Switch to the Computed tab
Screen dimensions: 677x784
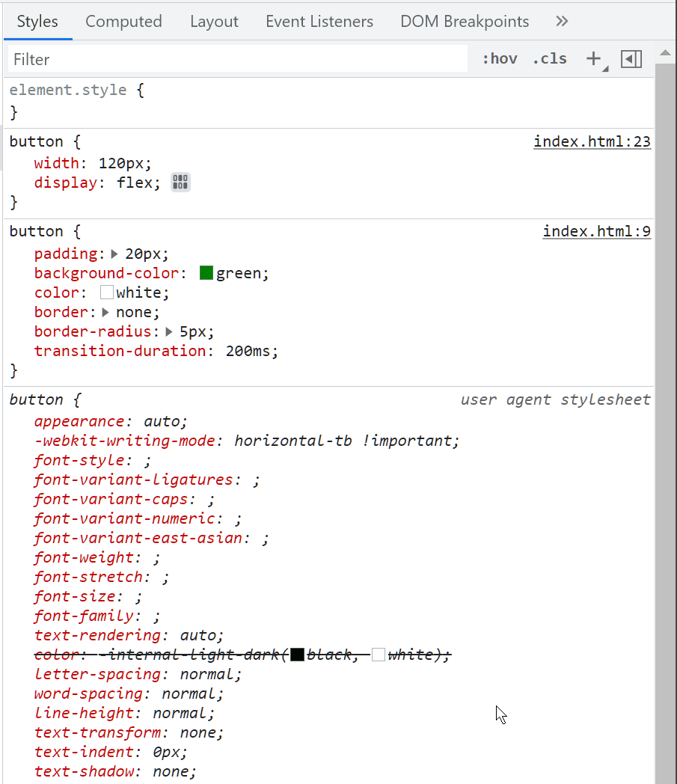pyautogui.click(x=123, y=22)
